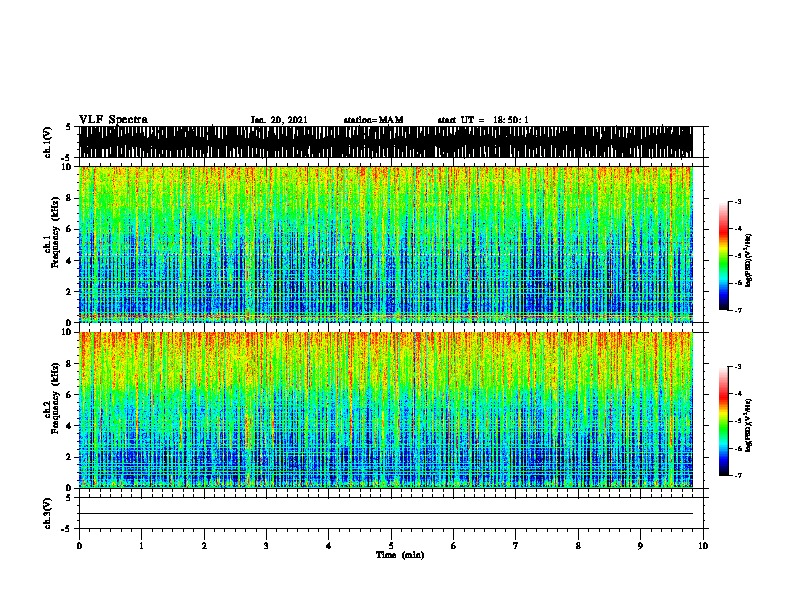
Task: Click ch.1 frequency tick label '4'
Action: coord(69,261)
